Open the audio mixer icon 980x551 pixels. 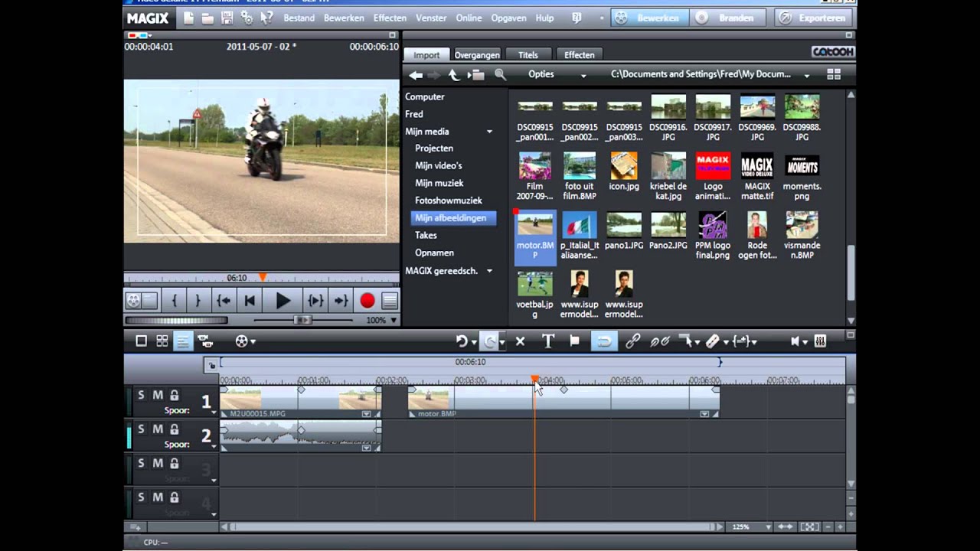pos(820,341)
